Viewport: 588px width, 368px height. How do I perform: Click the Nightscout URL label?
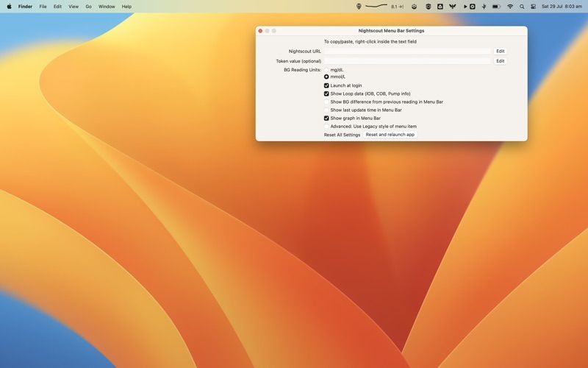pos(305,52)
